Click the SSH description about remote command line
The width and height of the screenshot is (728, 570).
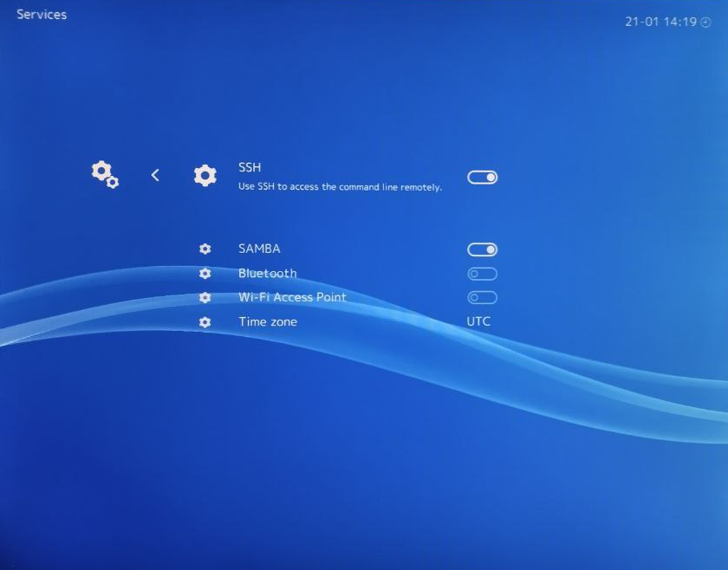(340, 186)
